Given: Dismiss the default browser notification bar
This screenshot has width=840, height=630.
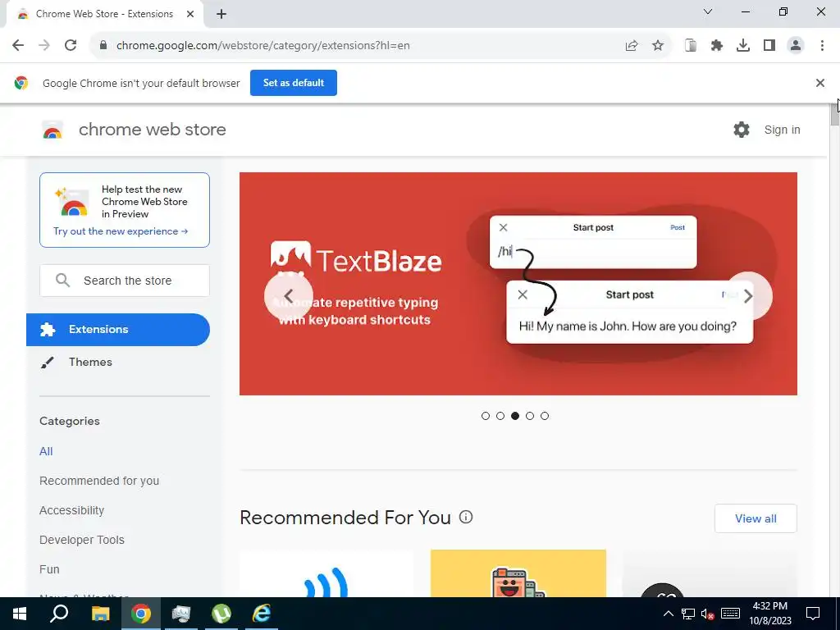Looking at the screenshot, I should 819,83.
